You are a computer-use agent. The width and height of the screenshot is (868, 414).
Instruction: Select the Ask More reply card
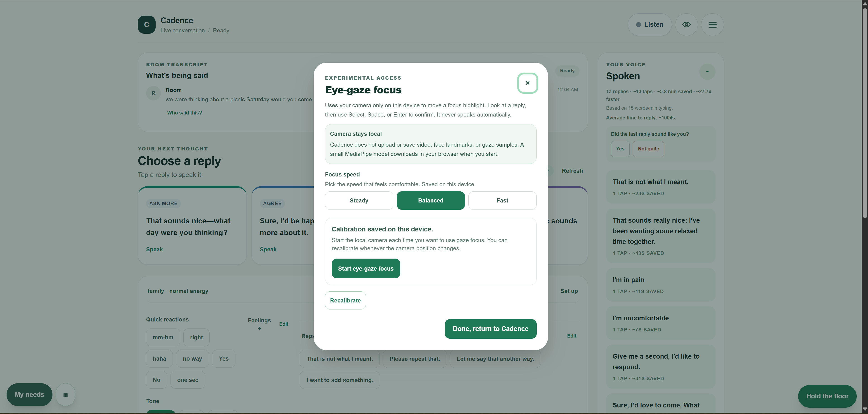pos(192,226)
